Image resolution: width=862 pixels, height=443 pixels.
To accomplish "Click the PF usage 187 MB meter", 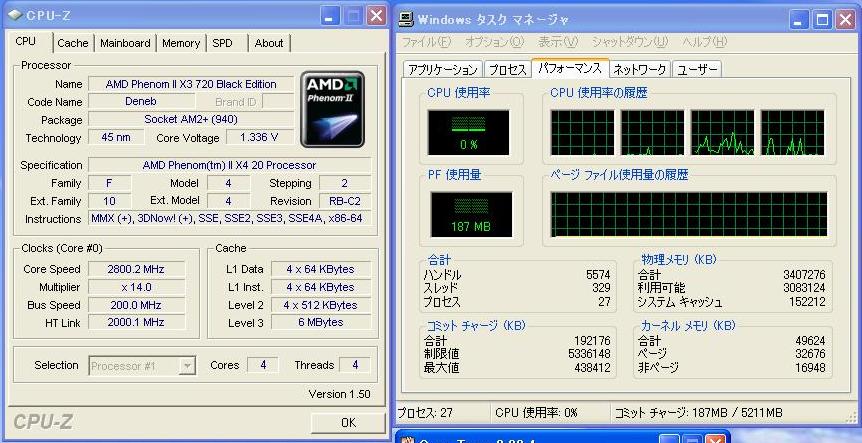I will (x=471, y=214).
